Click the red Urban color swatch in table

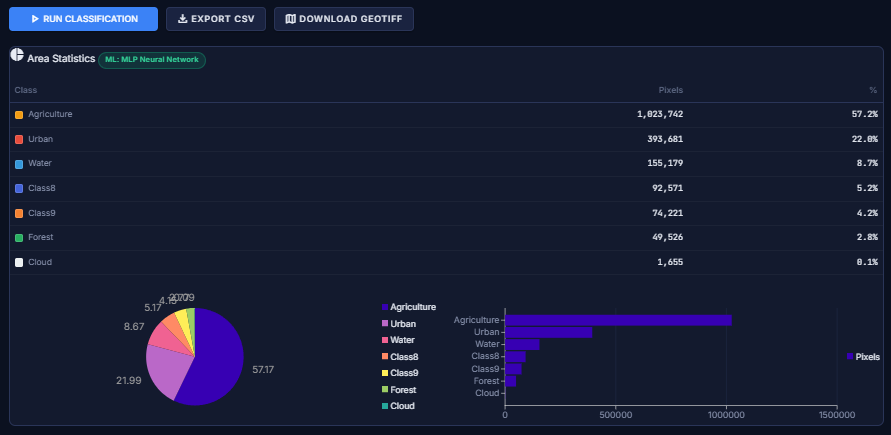click(19, 139)
